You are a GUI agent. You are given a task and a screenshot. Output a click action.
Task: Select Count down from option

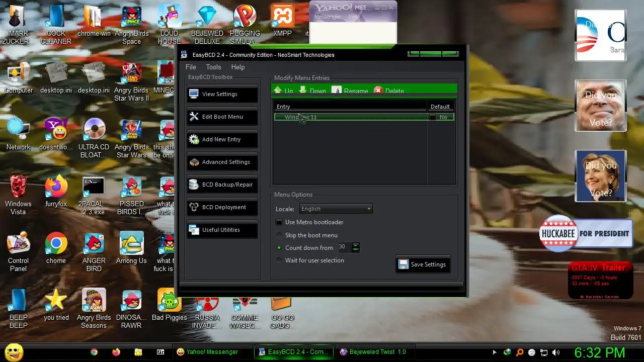(x=279, y=248)
